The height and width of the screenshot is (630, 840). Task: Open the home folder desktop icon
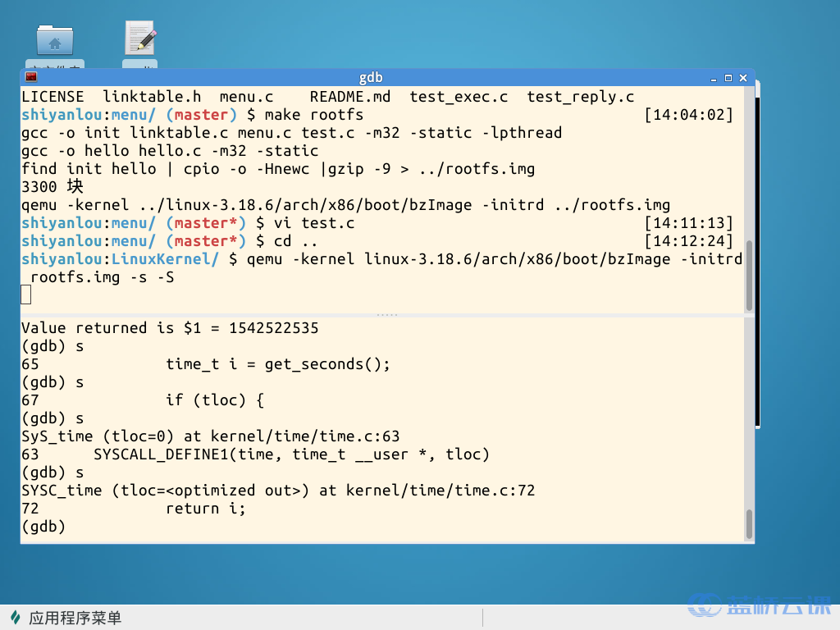[x=55, y=39]
